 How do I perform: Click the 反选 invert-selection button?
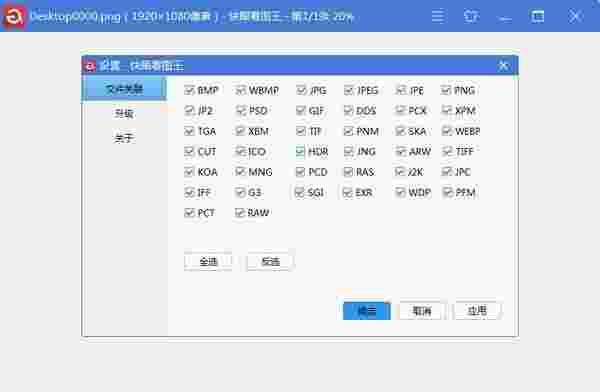point(270,262)
